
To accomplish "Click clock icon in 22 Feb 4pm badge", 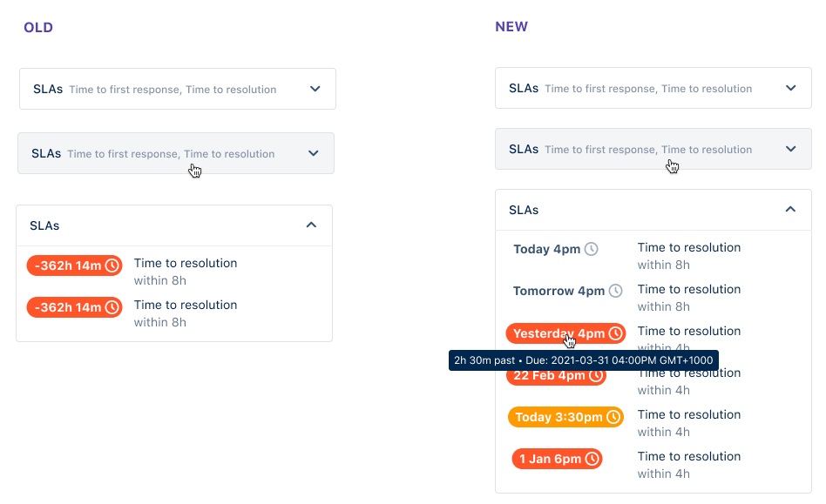I will click(x=596, y=375).
